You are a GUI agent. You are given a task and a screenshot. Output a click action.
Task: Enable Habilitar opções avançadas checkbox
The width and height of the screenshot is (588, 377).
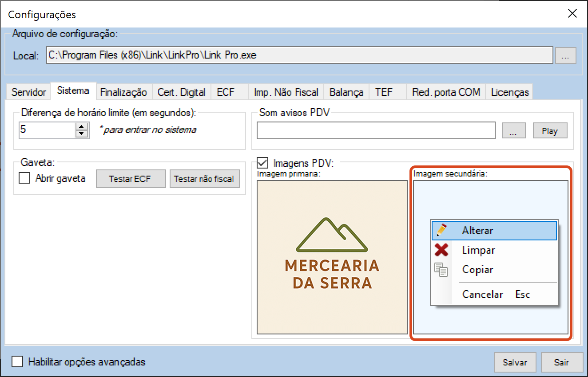click(x=18, y=362)
